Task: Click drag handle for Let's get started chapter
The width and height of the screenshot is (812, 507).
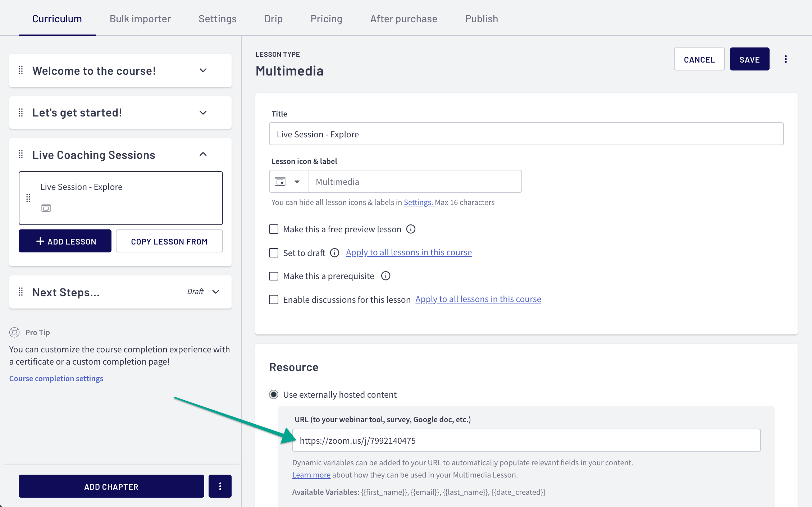Action: 21,113
